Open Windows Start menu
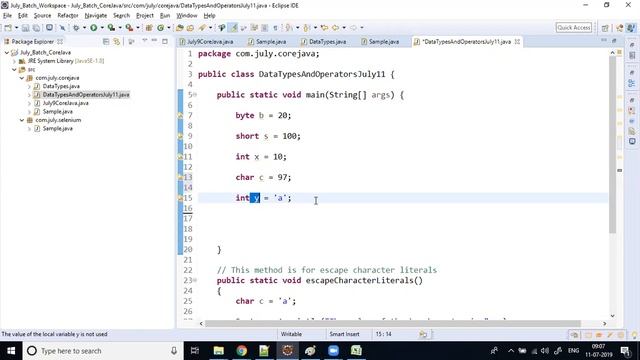 click(x=11, y=351)
